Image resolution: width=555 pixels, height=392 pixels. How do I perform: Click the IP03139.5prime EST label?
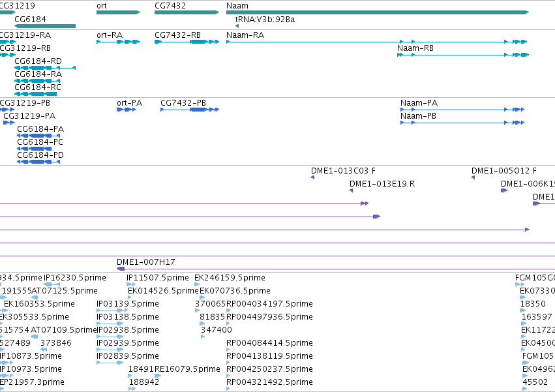click(x=128, y=304)
